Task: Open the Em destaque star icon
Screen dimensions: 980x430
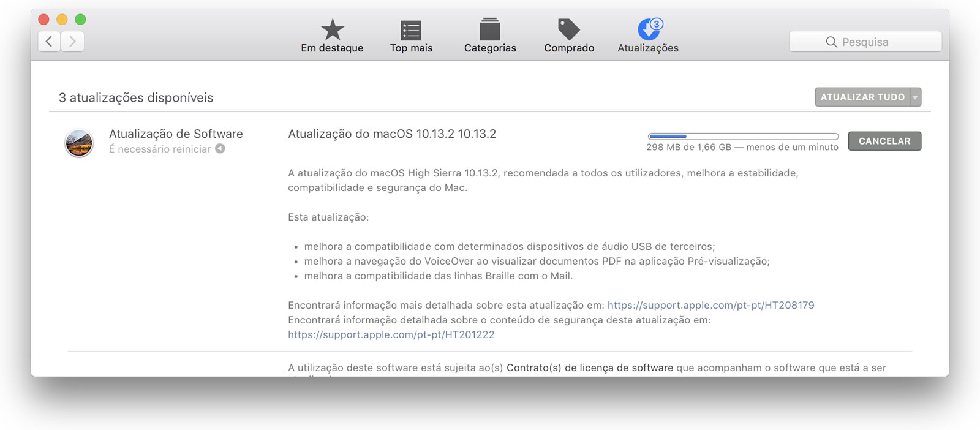Action: pos(333,29)
